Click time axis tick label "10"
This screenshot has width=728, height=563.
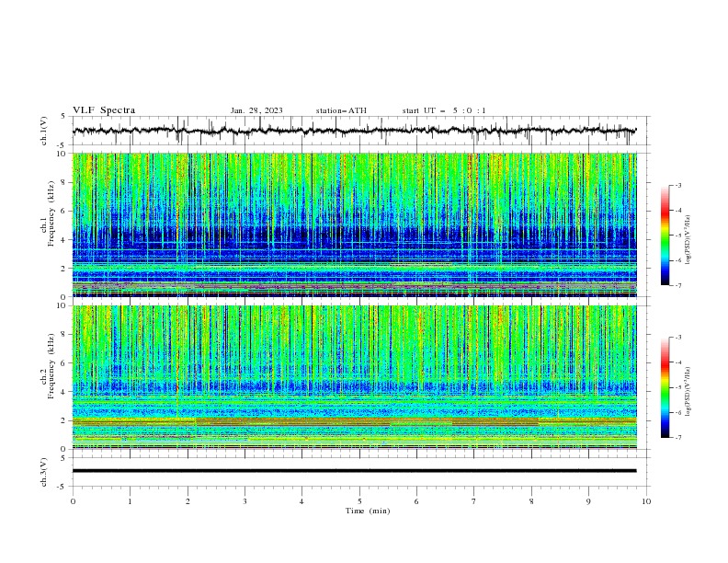[646, 501]
